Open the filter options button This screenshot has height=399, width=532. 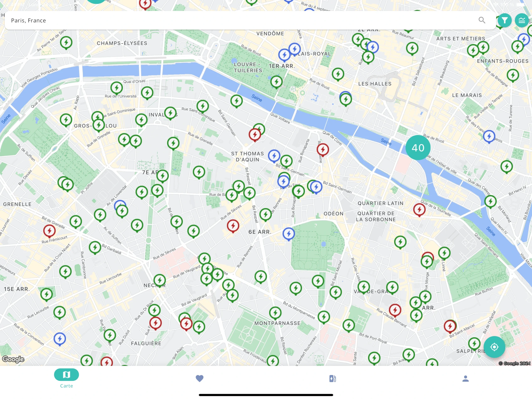(504, 20)
